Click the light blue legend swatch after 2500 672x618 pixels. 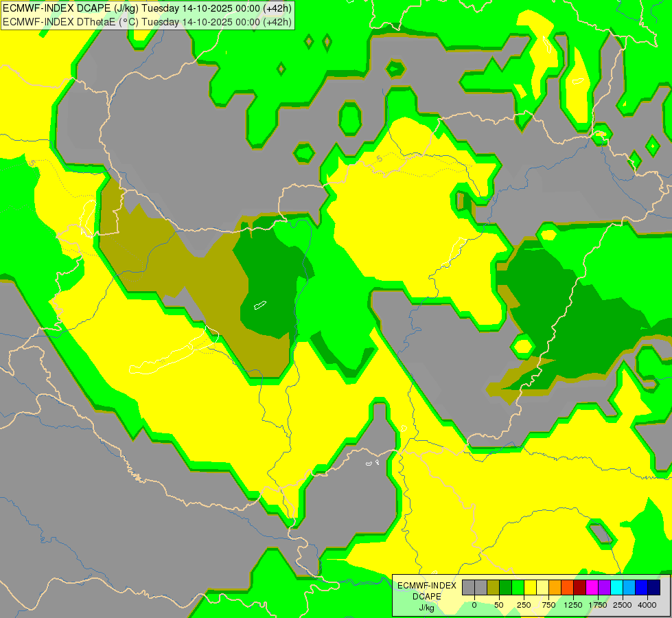(x=629, y=587)
